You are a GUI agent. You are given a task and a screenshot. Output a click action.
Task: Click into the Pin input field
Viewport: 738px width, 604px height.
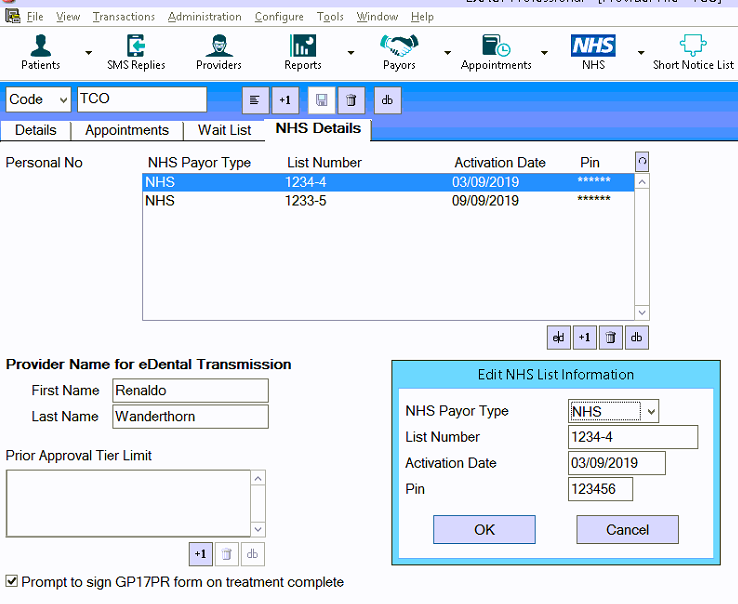click(600, 489)
